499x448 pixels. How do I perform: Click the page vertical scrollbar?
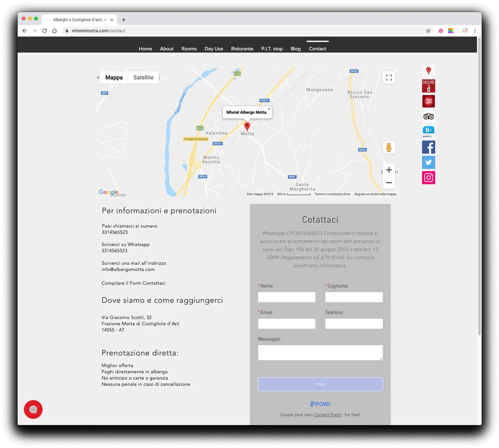click(x=479, y=186)
